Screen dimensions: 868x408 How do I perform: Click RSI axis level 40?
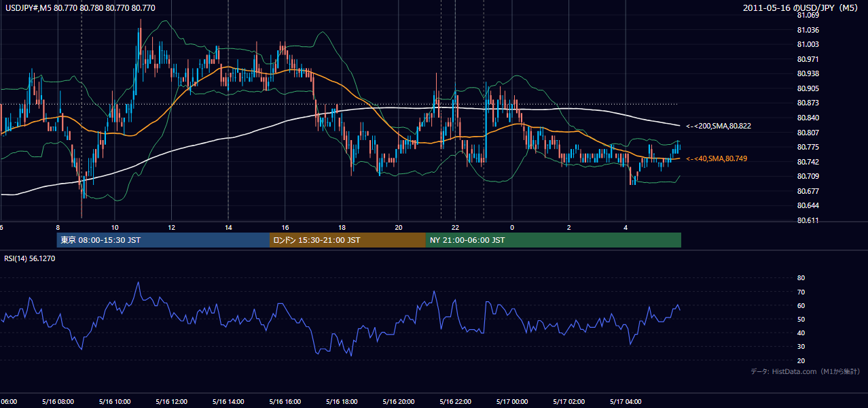tap(801, 333)
